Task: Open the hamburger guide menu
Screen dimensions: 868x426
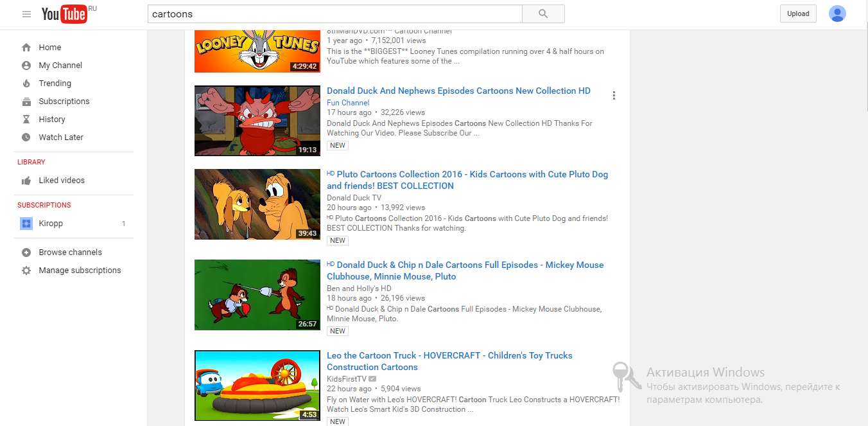Action: coord(26,14)
